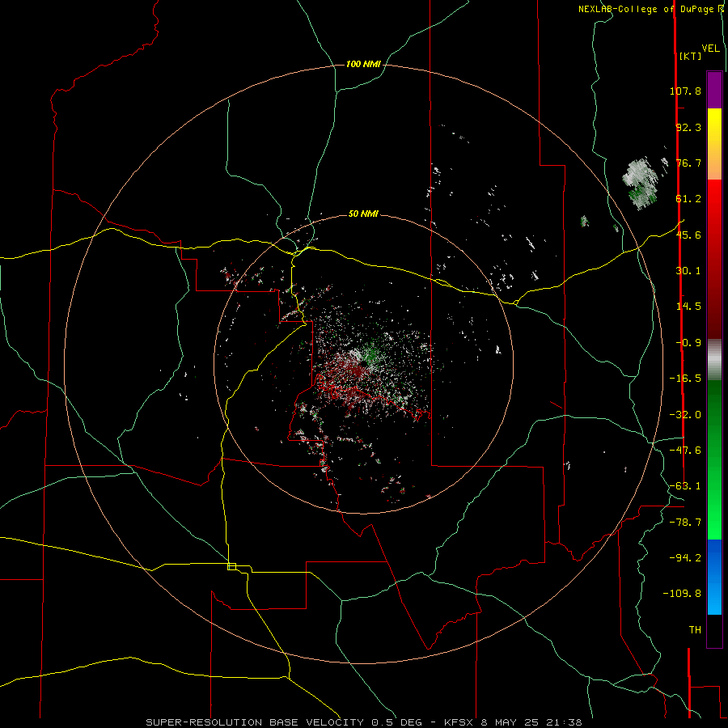Click the -0.9 velocity legend value
Image resolution: width=728 pixels, height=728 pixels.
pyautogui.click(x=688, y=343)
